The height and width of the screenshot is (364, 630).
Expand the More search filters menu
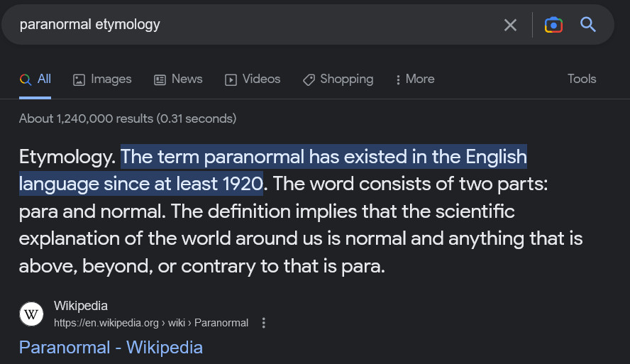coord(416,79)
